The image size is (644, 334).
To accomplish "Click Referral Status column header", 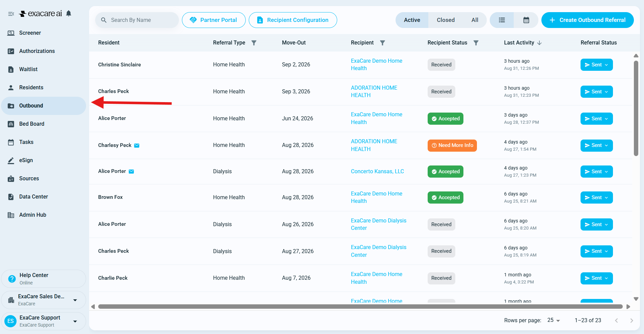I will click(x=598, y=43).
